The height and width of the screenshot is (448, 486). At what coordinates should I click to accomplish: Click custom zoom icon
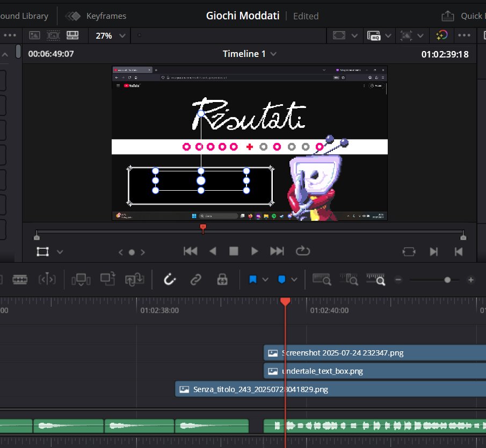coord(376,280)
